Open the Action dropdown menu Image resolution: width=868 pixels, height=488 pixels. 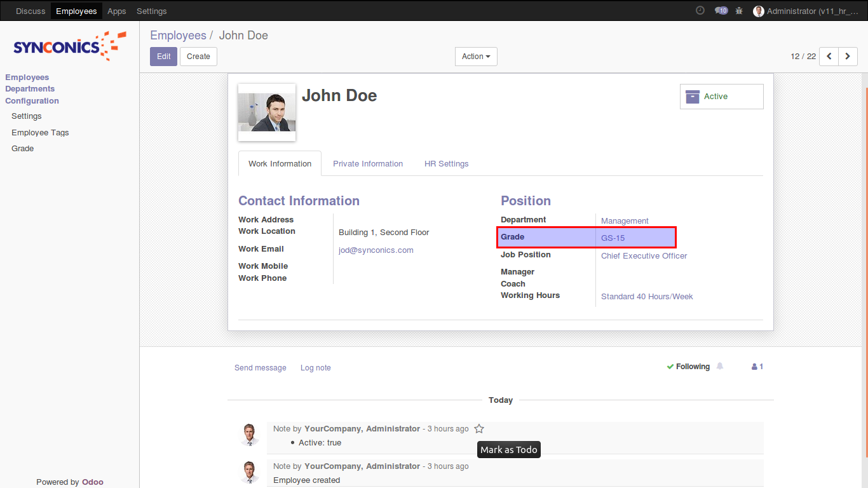476,57
